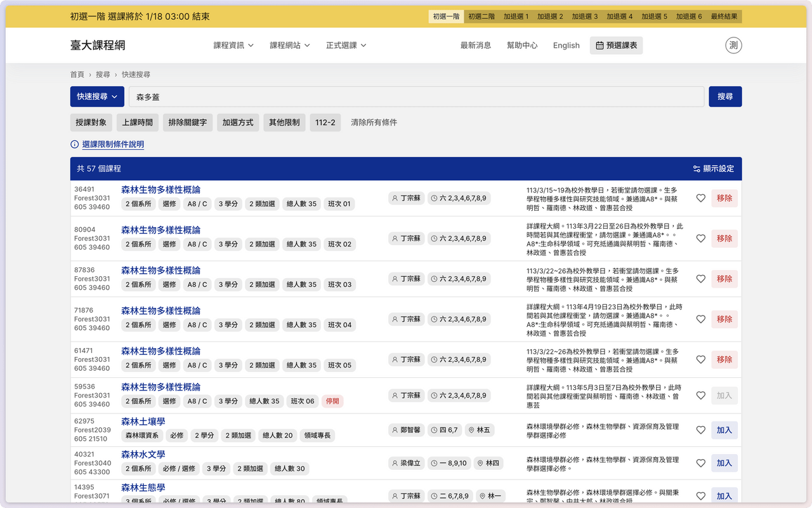
Task: Switch language to English
Action: pos(566,45)
